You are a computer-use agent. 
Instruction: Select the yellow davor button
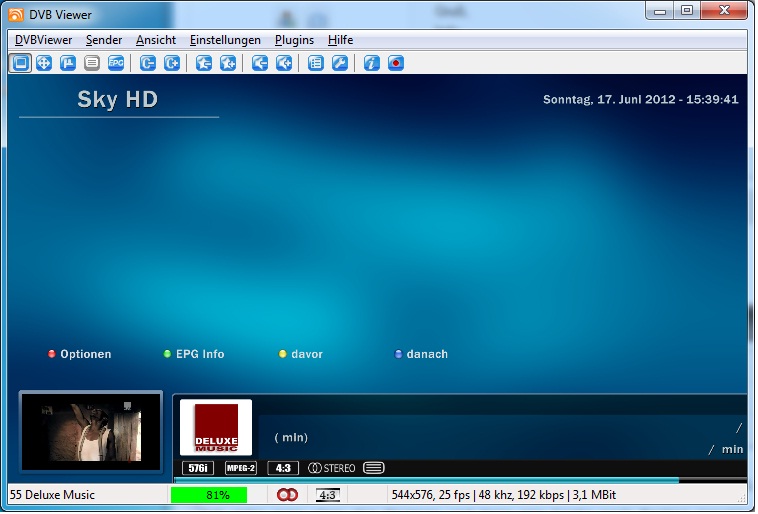(x=301, y=354)
